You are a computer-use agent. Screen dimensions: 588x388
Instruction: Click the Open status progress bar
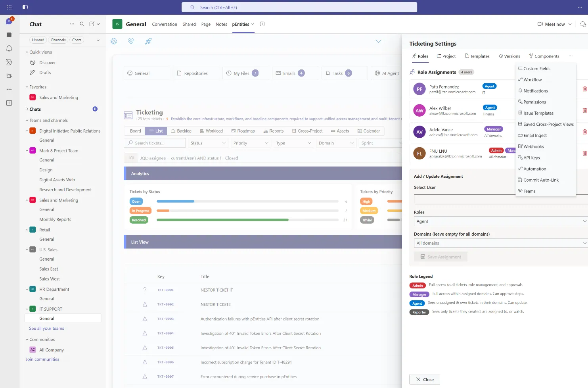tap(247, 202)
